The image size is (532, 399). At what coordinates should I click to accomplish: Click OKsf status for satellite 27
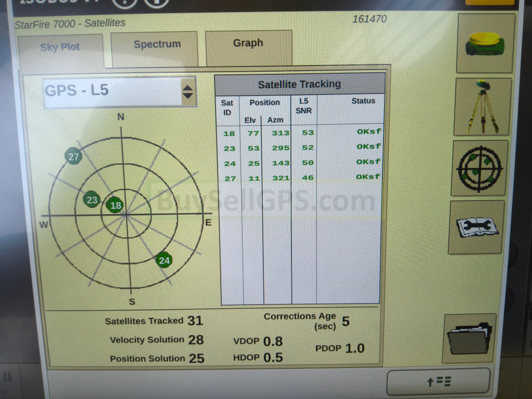click(368, 177)
